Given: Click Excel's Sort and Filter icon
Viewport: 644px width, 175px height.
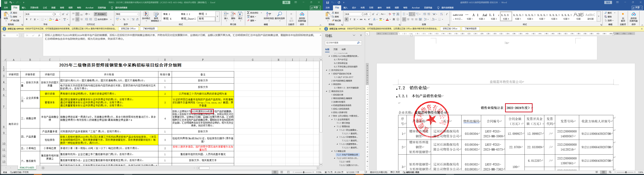Looking at the screenshot, I should [x=268, y=15].
